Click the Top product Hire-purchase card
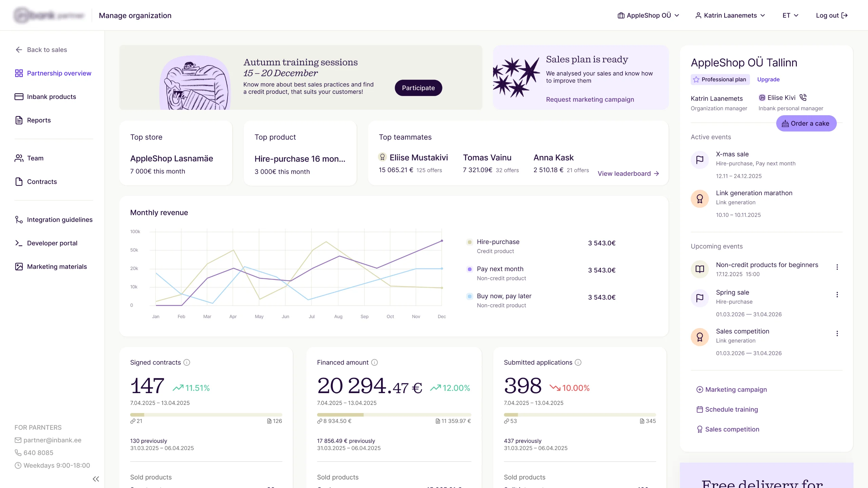 (x=300, y=153)
